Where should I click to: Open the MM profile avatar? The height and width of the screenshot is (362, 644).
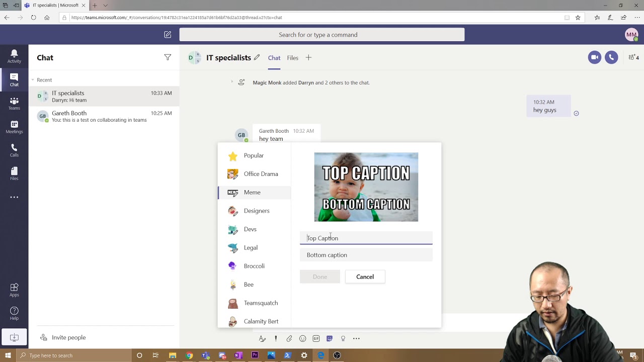pos(631,35)
